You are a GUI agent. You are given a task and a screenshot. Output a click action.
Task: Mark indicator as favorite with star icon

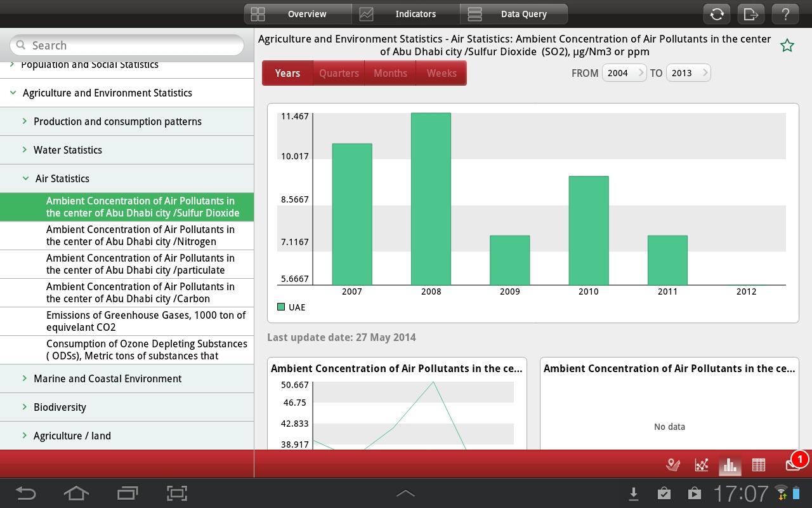point(787,46)
